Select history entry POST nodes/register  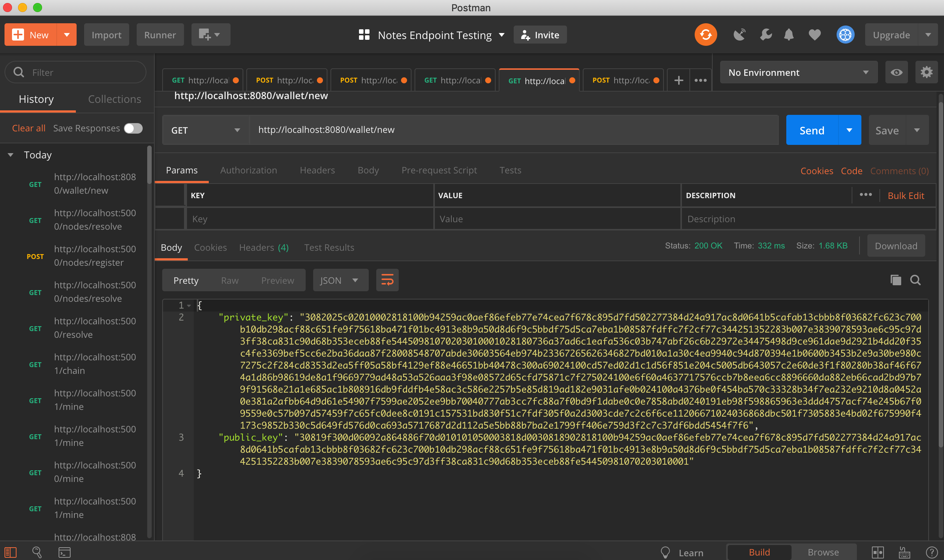tap(76, 256)
